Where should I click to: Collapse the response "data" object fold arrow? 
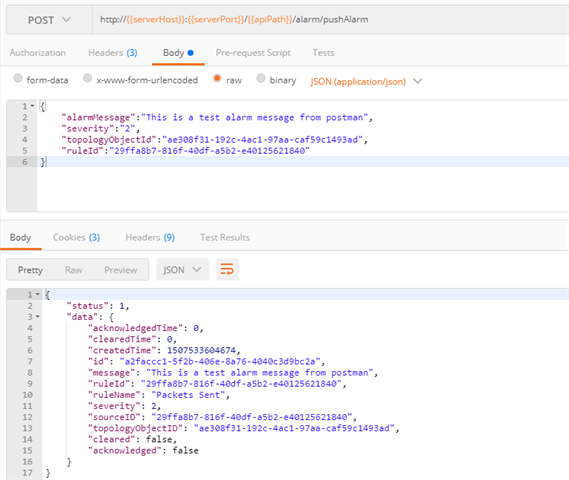pos(37,317)
